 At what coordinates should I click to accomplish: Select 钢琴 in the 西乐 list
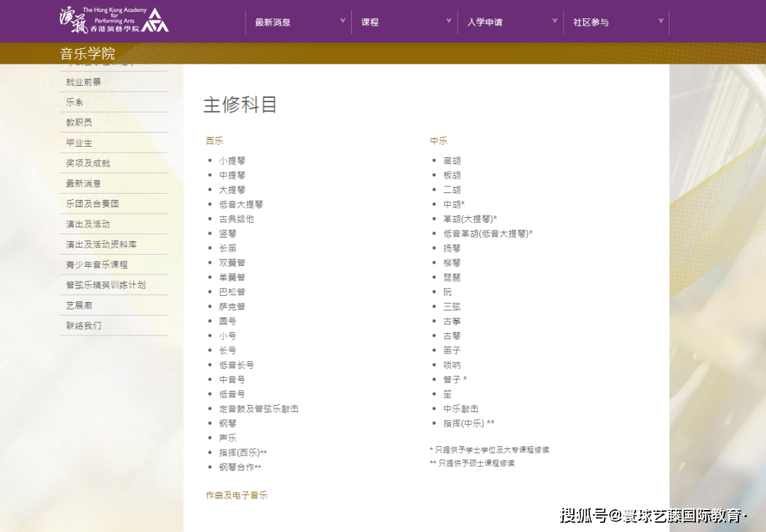(x=228, y=423)
